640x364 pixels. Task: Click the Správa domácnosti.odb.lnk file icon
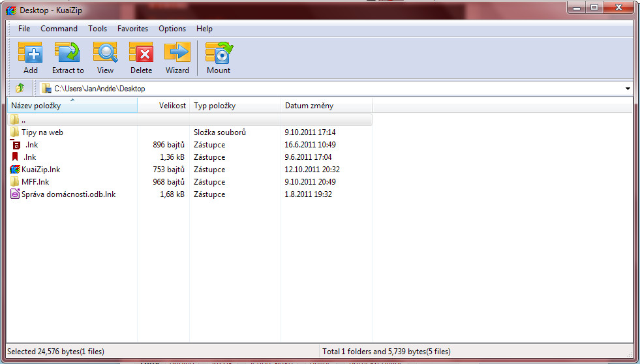[x=15, y=194]
